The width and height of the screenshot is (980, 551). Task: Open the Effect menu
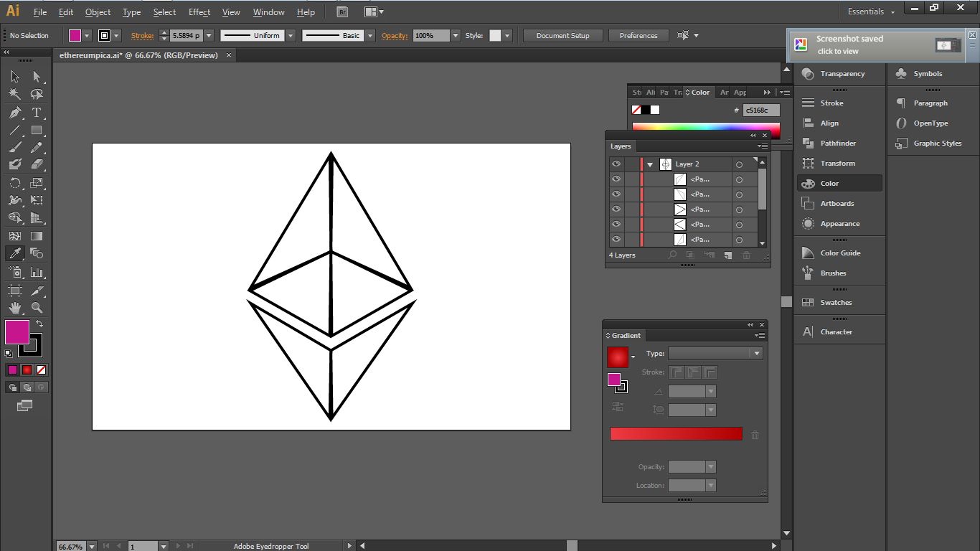point(199,12)
